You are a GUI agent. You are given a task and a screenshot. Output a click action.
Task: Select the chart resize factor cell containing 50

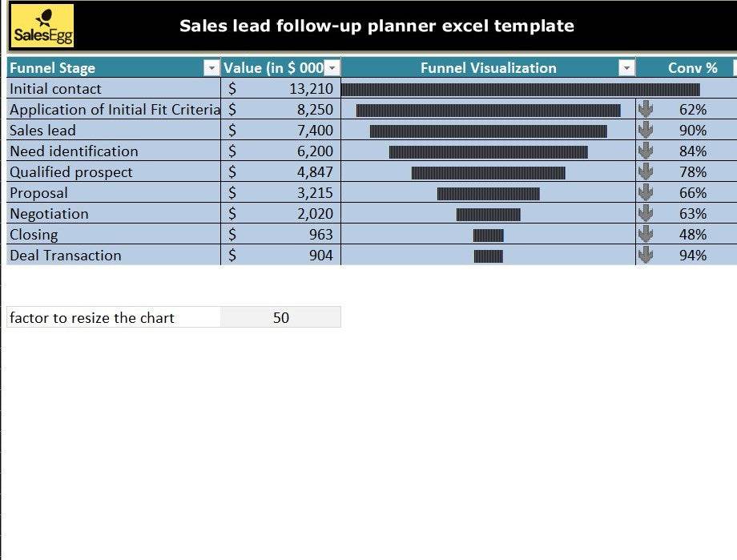(280, 318)
